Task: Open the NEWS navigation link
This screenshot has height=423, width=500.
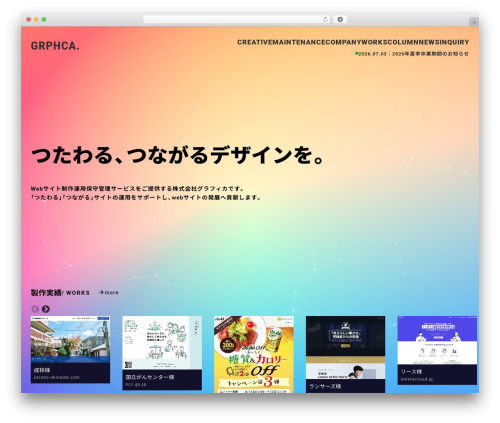Action: (x=429, y=42)
